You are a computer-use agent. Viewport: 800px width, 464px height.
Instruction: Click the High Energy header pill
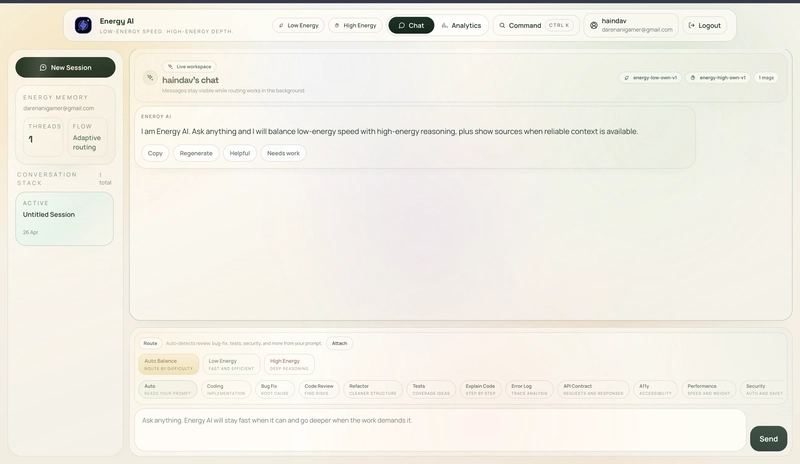356,26
